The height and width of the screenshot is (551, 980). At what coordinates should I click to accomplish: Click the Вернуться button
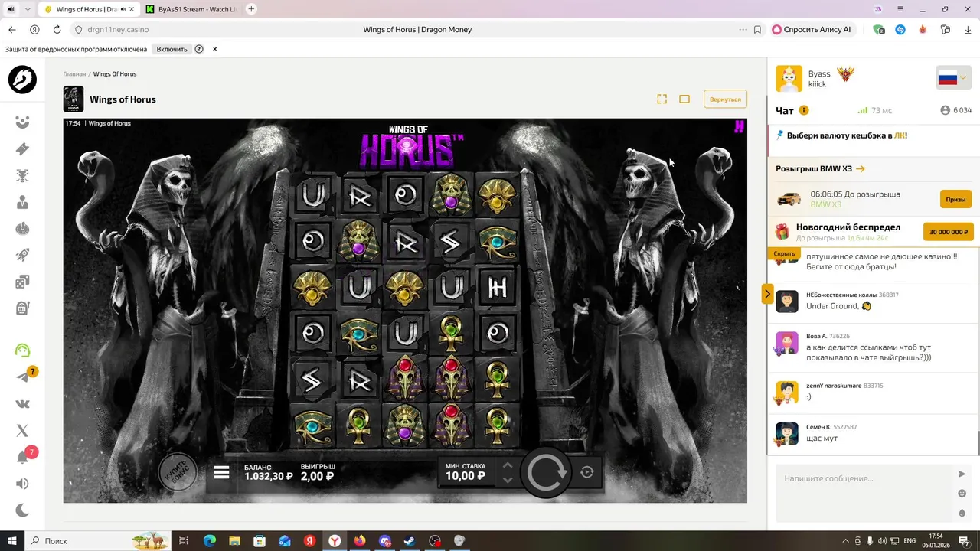pos(725,99)
